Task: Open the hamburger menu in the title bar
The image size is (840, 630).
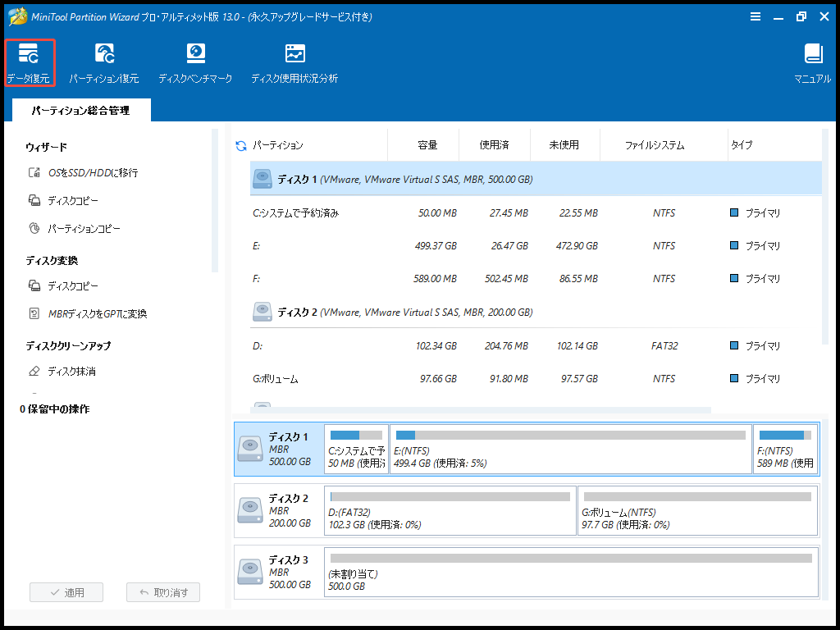Action: click(x=755, y=16)
